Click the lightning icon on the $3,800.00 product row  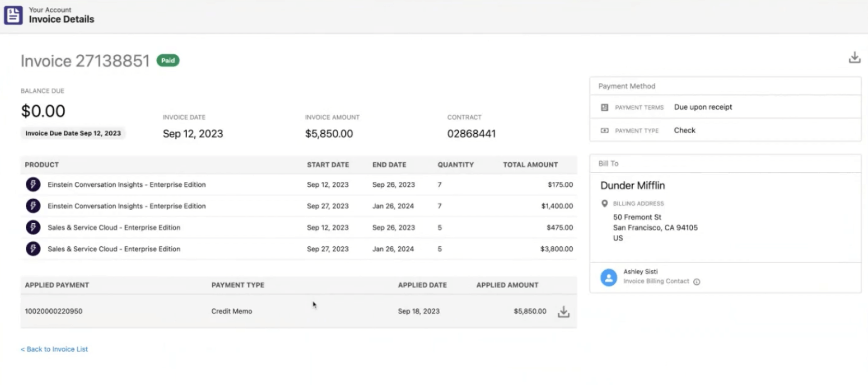click(x=33, y=248)
